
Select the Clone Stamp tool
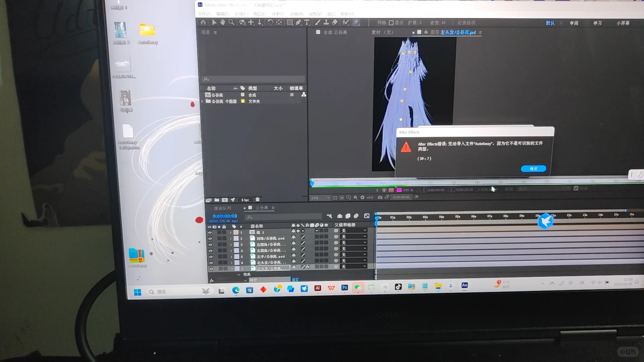coord(326,22)
